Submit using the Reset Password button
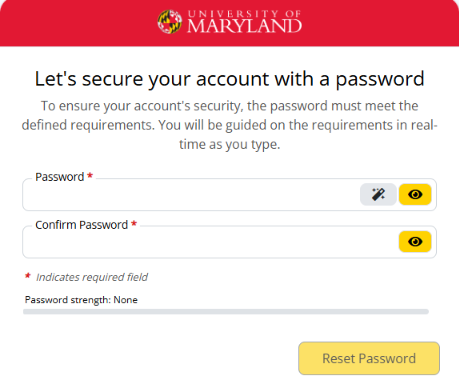Image resolution: width=459 pixels, height=381 pixels. (369, 358)
